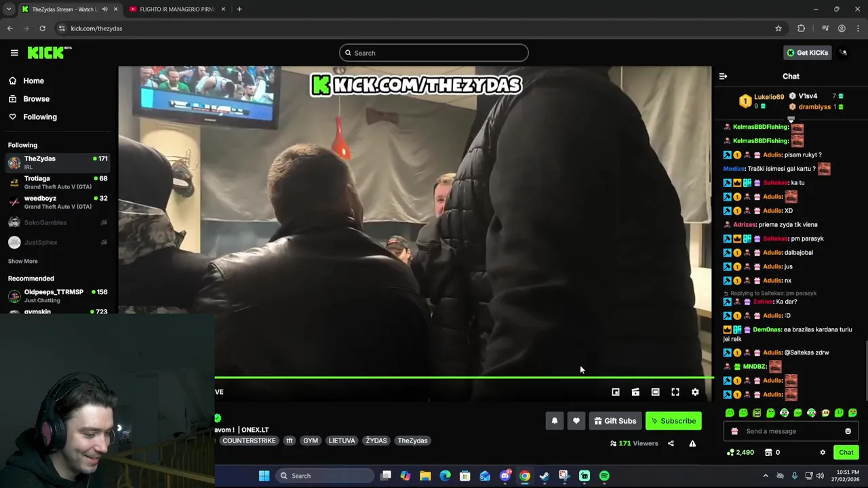
Task: Click the GYM tag
Action: tap(311, 441)
